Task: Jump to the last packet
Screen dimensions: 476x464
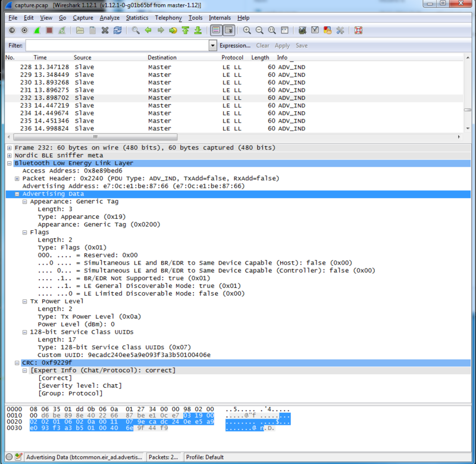Action: coord(198,30)
